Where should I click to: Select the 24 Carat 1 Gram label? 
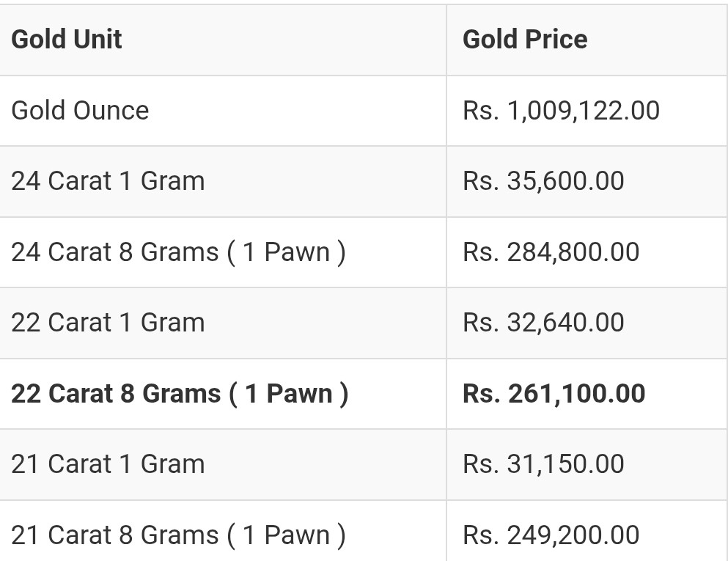pos(108,181)
